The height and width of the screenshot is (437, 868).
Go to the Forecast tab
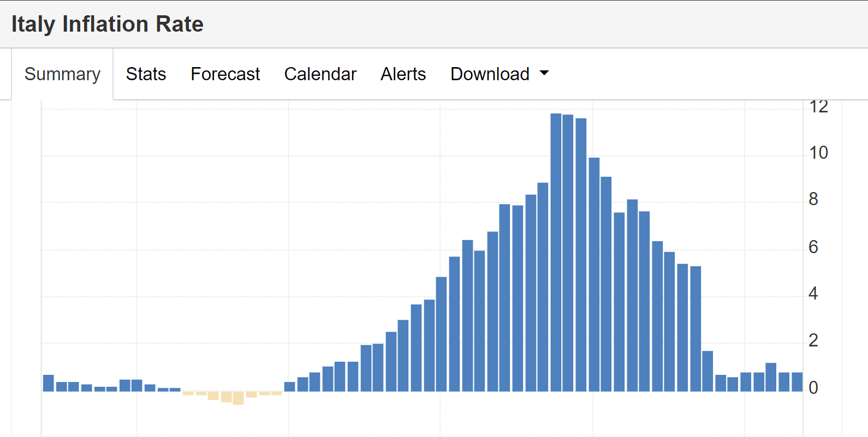[x=225, y=74]
